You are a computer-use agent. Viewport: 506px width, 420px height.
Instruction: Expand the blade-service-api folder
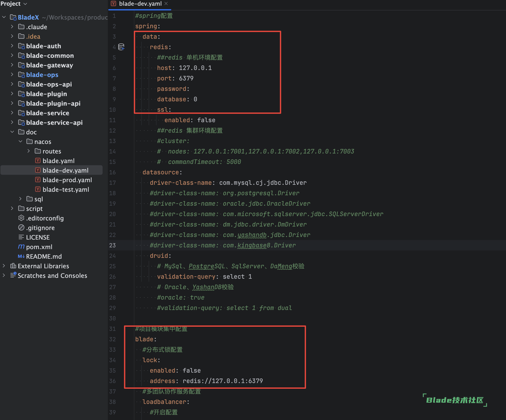12,122
